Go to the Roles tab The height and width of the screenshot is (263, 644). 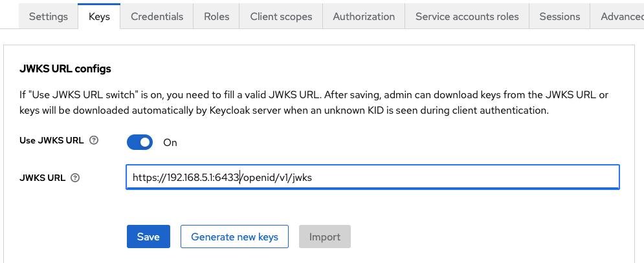[x=216, y=16]
